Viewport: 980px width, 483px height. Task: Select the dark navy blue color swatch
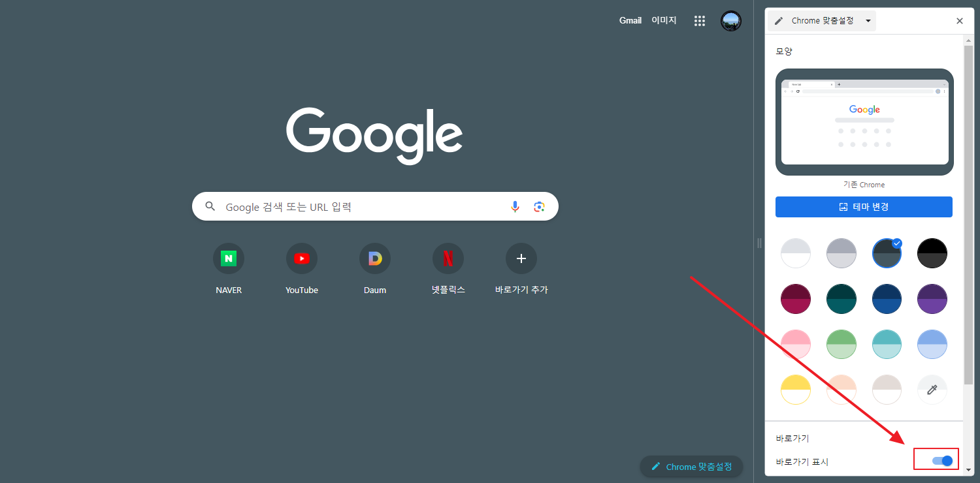(887, 298)
